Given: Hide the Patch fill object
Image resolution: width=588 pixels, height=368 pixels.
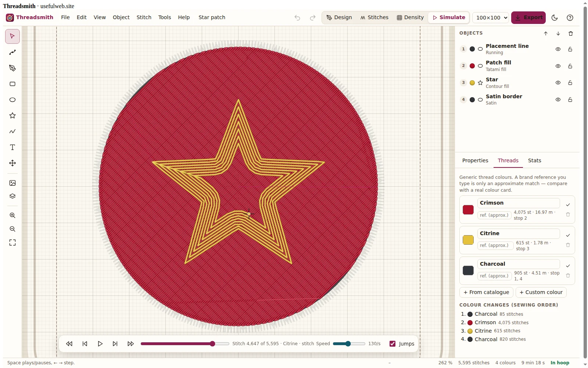Looking at the screenshot, I should 558,66.
